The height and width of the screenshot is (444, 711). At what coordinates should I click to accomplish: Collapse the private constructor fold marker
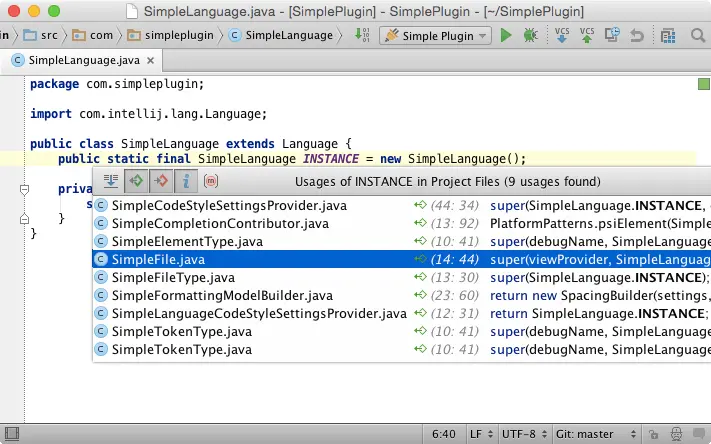[x=24, y=190]
